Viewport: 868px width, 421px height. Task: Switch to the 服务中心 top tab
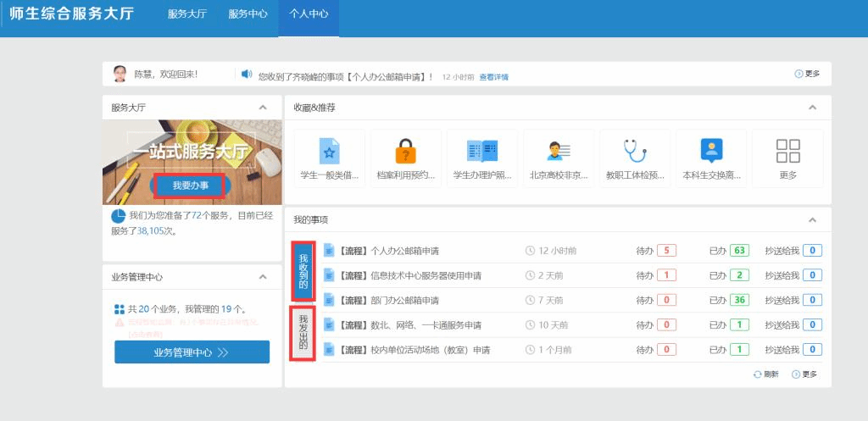[x=248, y=14]
